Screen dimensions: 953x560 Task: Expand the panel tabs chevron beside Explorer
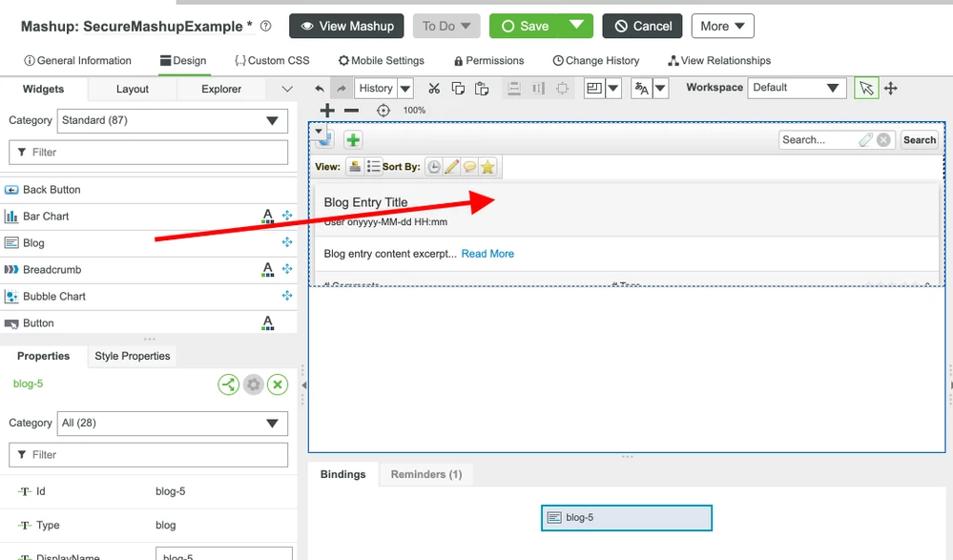(287, 89)
